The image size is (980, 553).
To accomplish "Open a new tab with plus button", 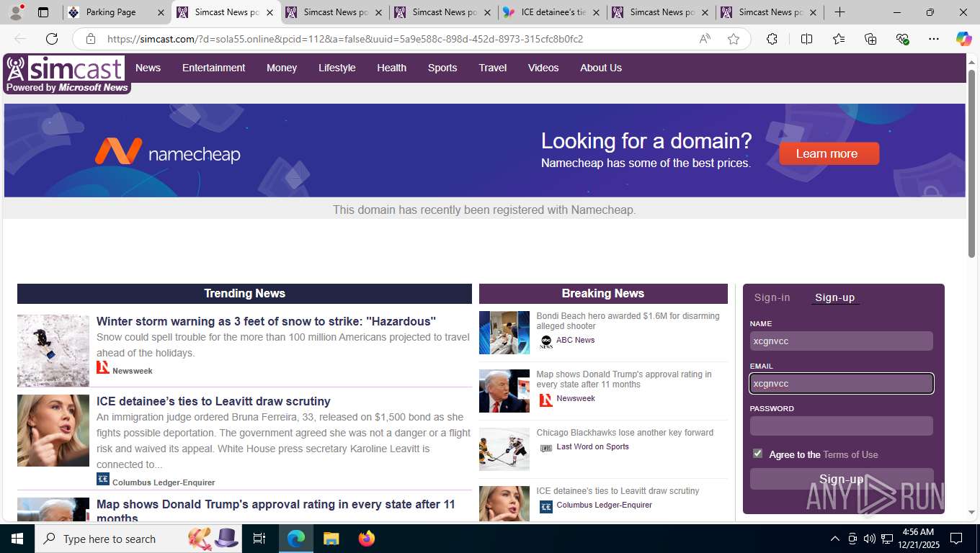I will point(839,12).
